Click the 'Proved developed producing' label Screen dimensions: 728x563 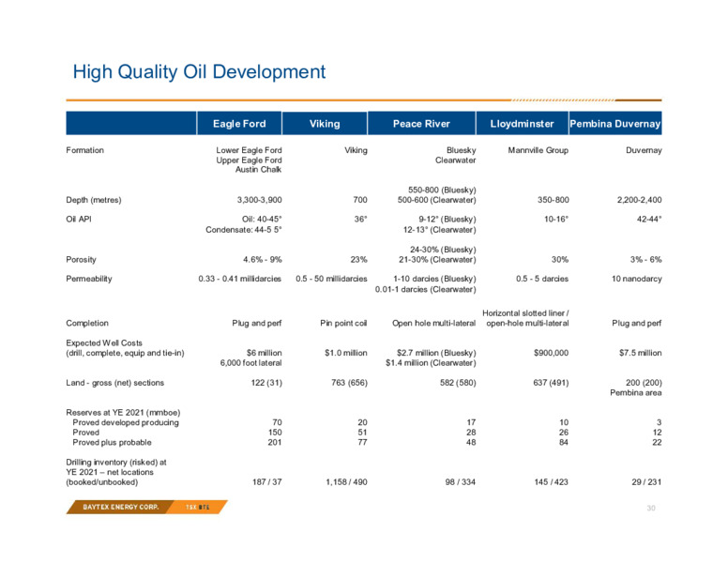click(126, 422)
